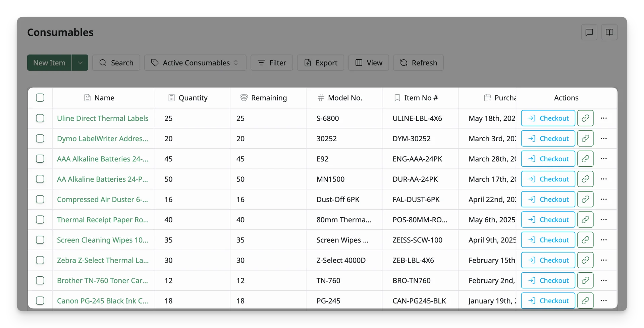The width and height of the screenshot is (644, 328).
Task: Open the comments panel icon
Action: (x=589, y=32)
